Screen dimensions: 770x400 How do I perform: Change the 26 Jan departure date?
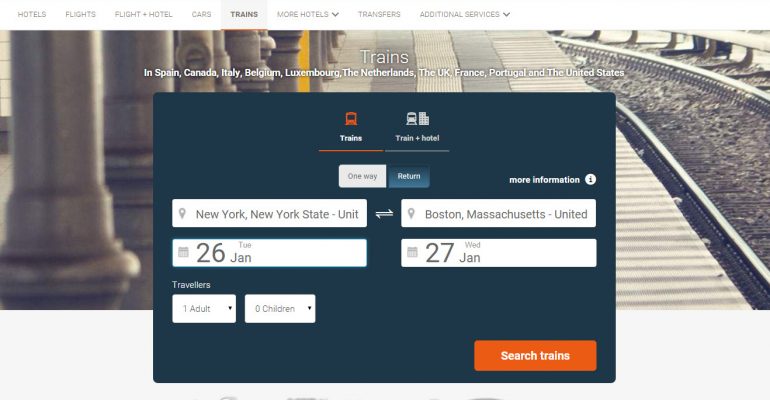[x=269, y=253]
